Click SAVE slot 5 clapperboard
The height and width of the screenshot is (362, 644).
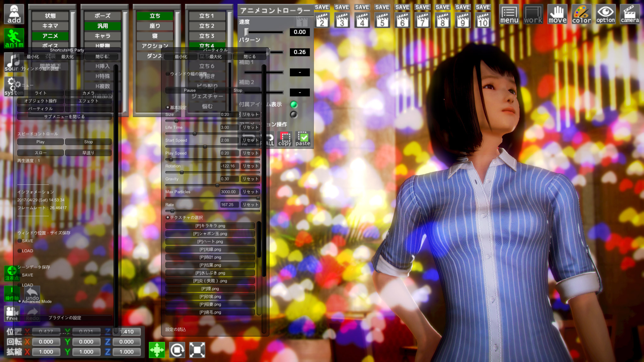click(x=382, y=19)
